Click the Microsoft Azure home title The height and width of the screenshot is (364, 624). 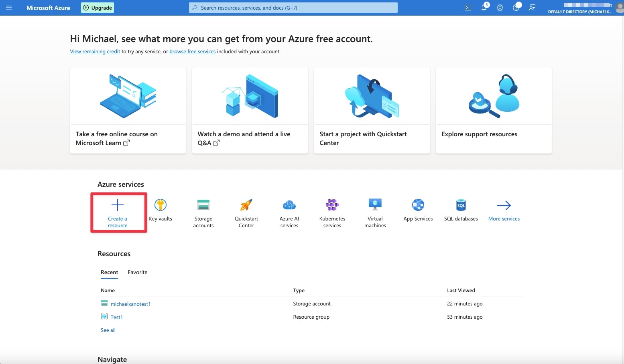coord(48,8)
